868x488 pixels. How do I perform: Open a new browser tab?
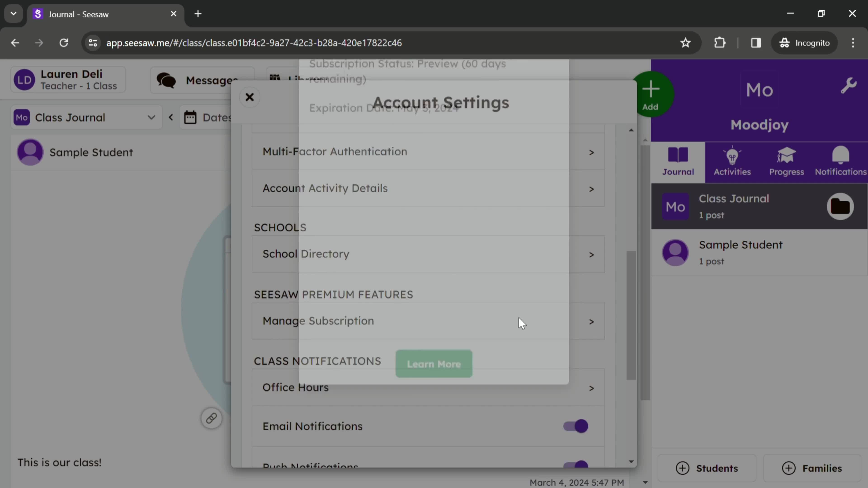[198, 14]
